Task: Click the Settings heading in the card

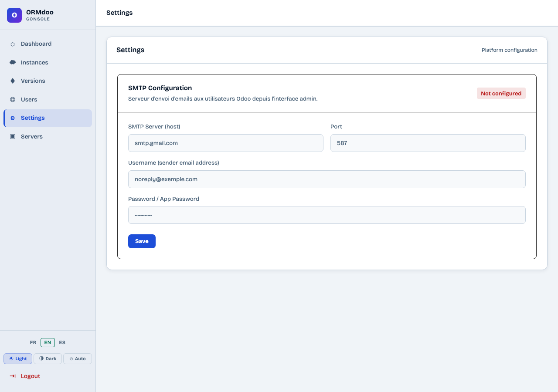Action: click(130, 50)
